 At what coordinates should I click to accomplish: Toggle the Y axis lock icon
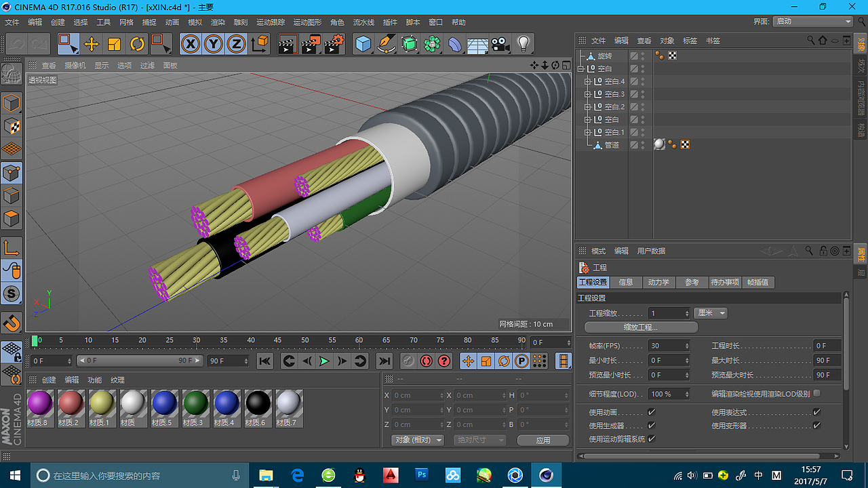pyautogui.click(x=214, y=45)
